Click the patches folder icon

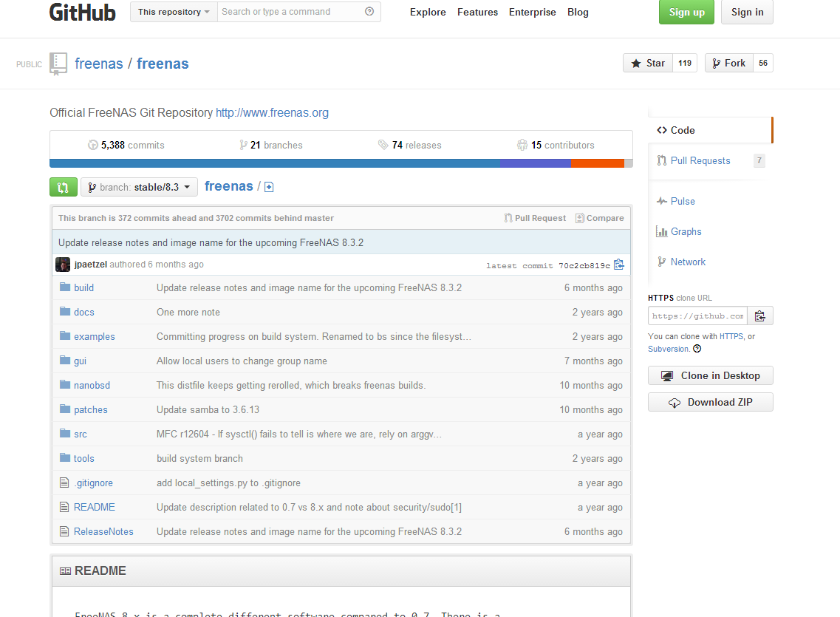[x=65, y=409]
